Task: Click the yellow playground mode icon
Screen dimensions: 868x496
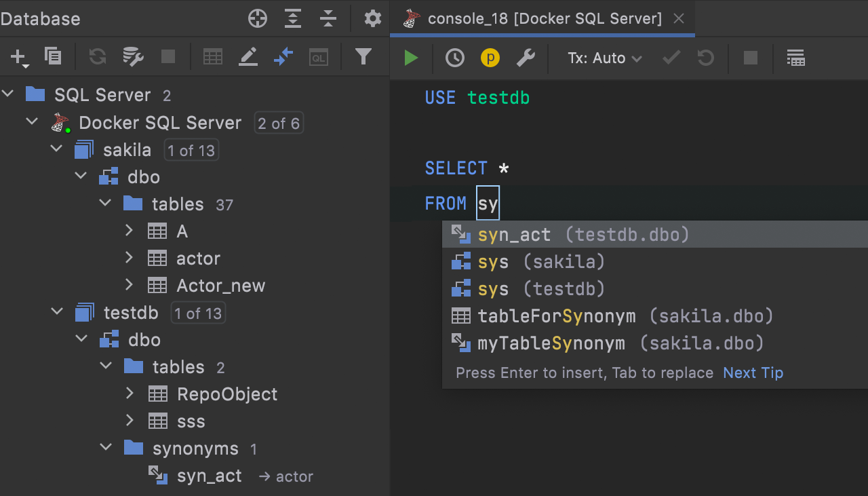Action: (x=490, y=58)
